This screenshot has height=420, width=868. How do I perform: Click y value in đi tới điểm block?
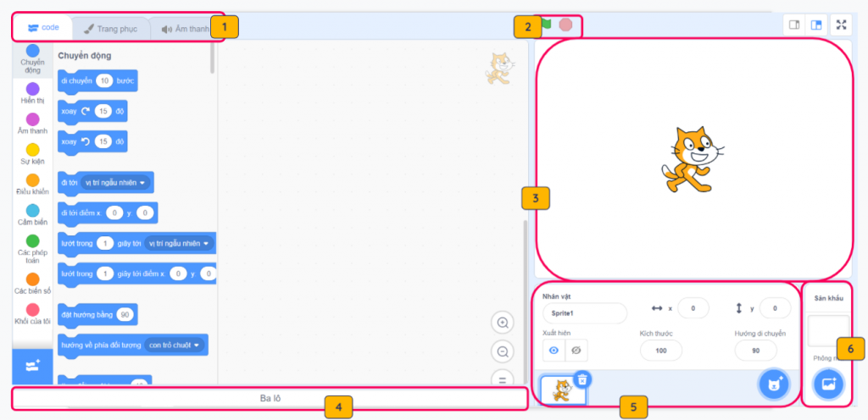click(x=145, y=213)
